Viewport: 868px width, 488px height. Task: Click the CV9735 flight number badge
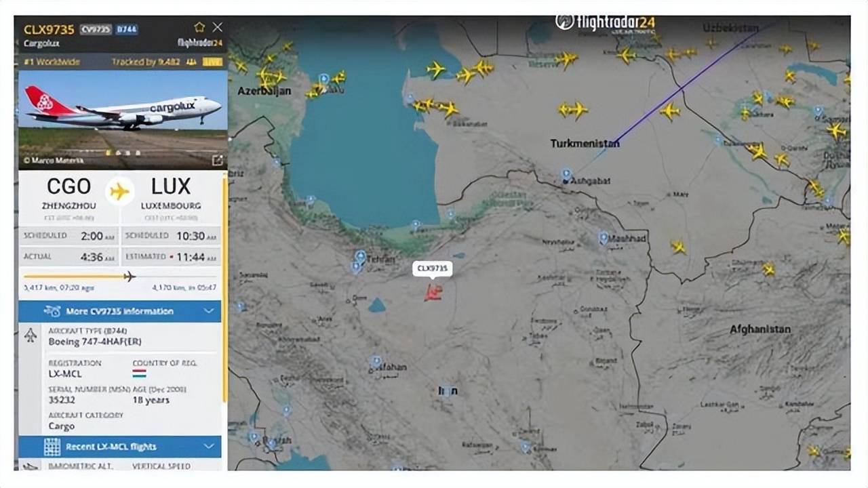[x=96, y=29]
